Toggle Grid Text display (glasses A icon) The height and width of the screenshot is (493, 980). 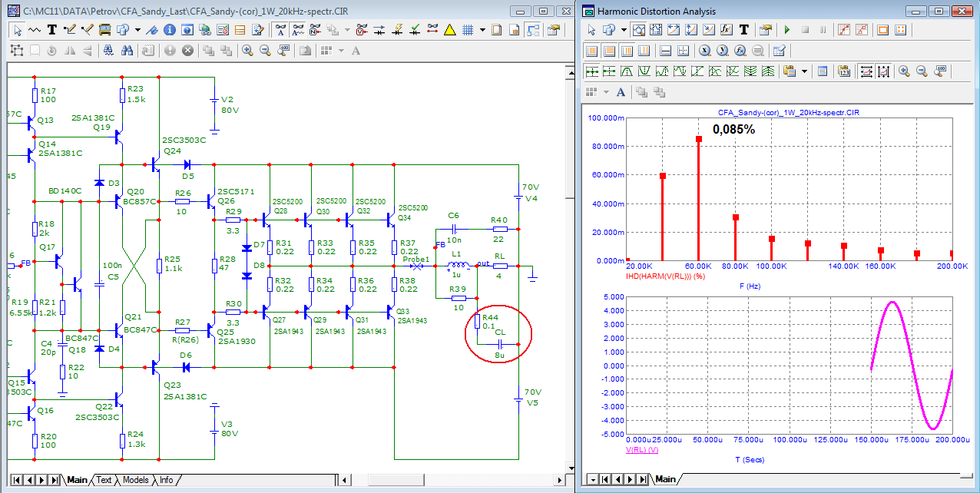click(281, 30)
